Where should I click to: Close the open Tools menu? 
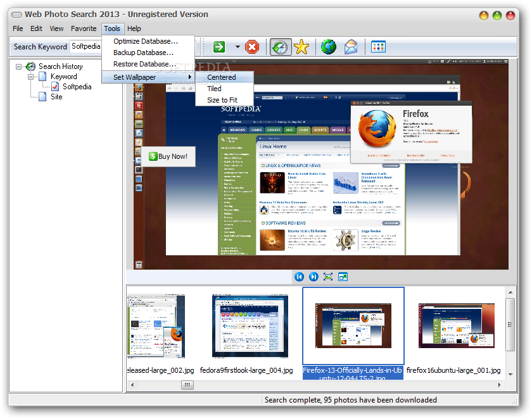[112, 28]
